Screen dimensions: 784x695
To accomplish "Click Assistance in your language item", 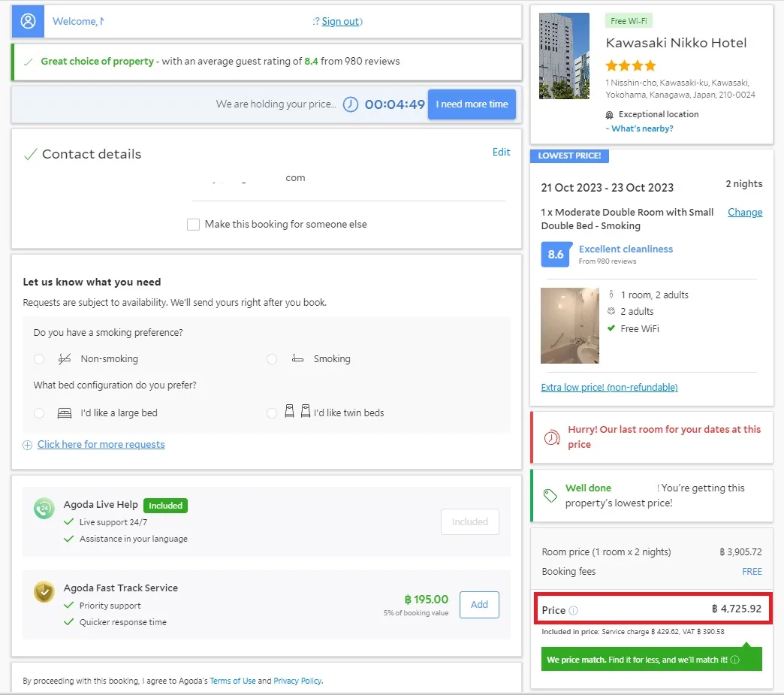I will pyautogui.click(x=134, y=539).
